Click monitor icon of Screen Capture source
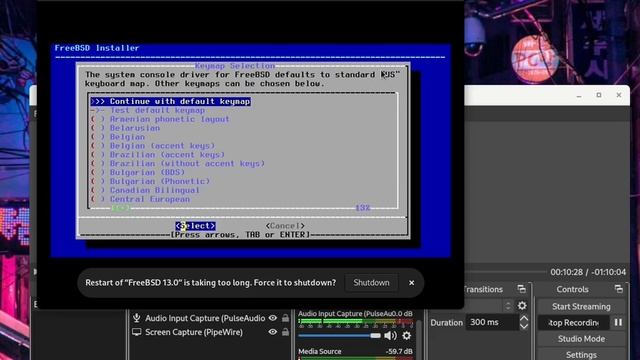 tap(136, 332)
